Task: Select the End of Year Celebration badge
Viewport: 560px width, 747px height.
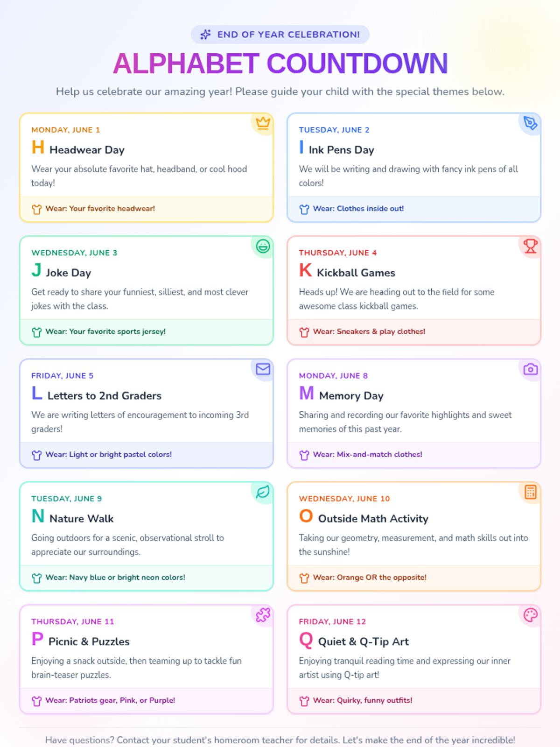Action: pyautogui.click(x=280, y=35)
